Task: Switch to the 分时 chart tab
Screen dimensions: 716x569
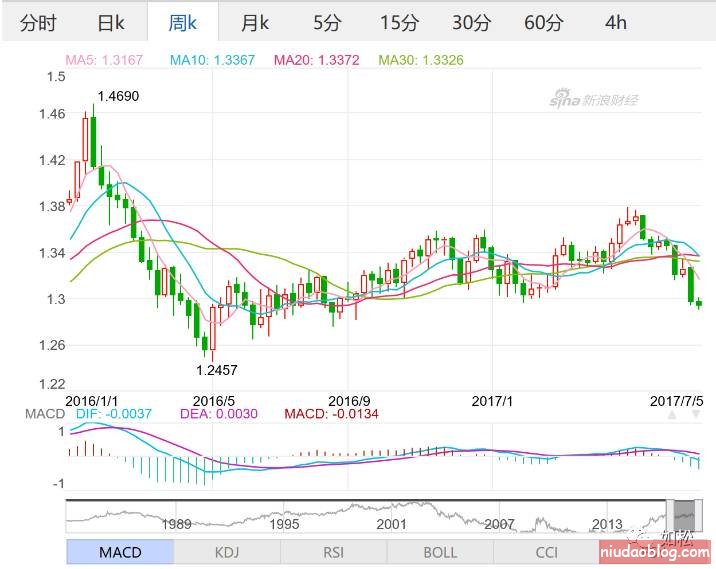Action: pyautogui.click(x=38, y=22)
